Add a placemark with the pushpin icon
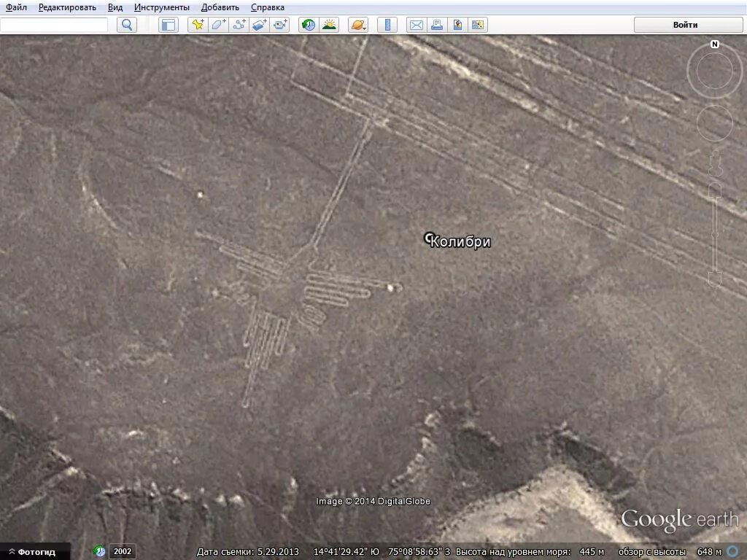The height and width of the screenshot is (560, 747). click(198, 25)
